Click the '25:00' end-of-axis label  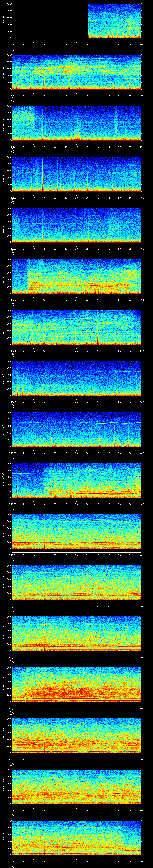141,810
